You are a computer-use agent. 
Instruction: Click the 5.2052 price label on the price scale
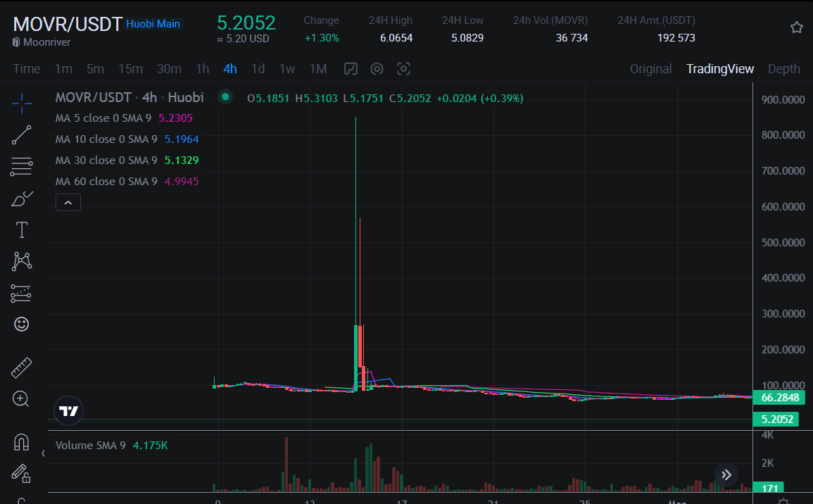tap(776, 419)
